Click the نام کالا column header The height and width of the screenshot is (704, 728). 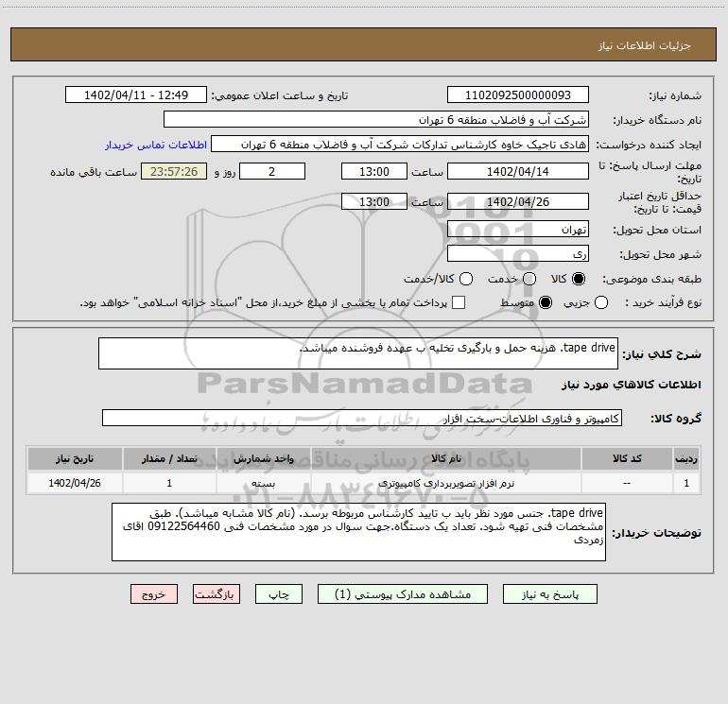pyautogui.click(x=445, y=459)
